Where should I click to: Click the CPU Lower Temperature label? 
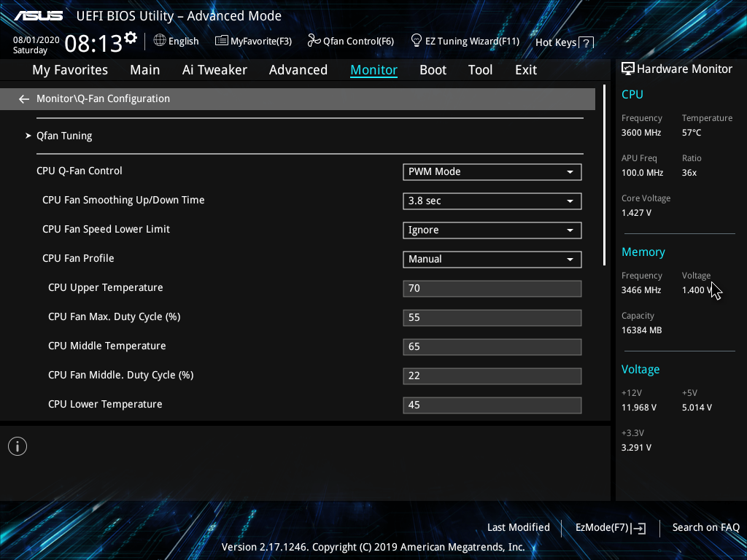click(x=105, y=404)
